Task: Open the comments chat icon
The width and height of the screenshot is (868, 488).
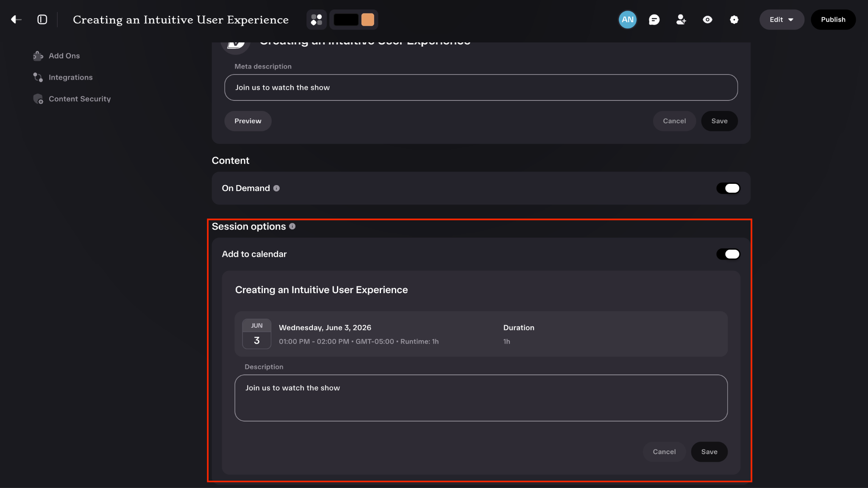Action: 654,19
